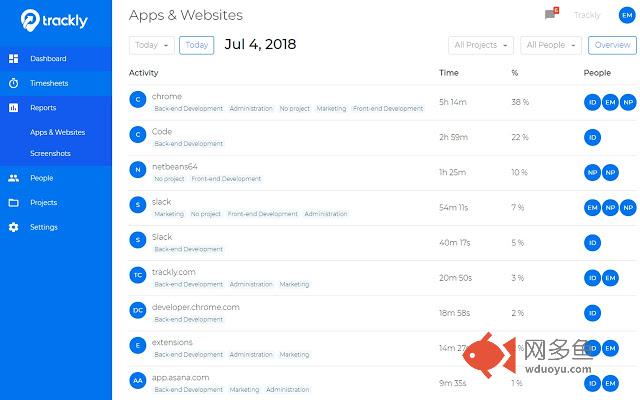Expand the Today date range dropdown
Screen dimensions: 640x400
(151, 45)
